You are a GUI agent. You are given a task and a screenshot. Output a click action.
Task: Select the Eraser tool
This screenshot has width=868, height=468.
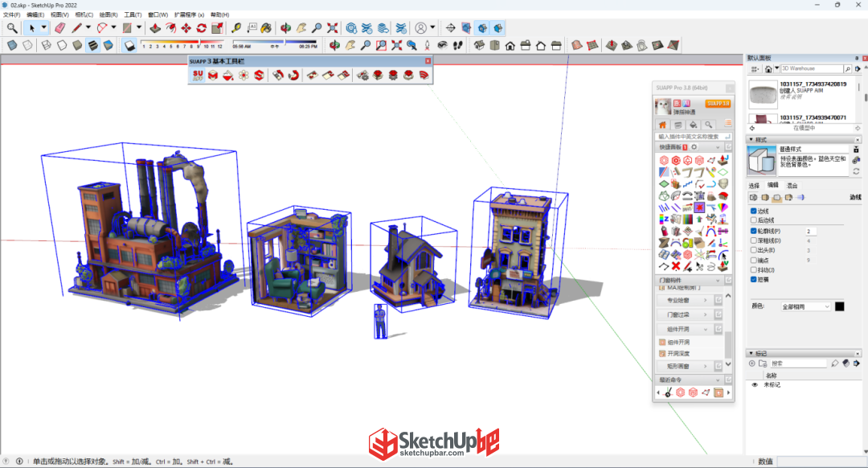pos(59,27)
